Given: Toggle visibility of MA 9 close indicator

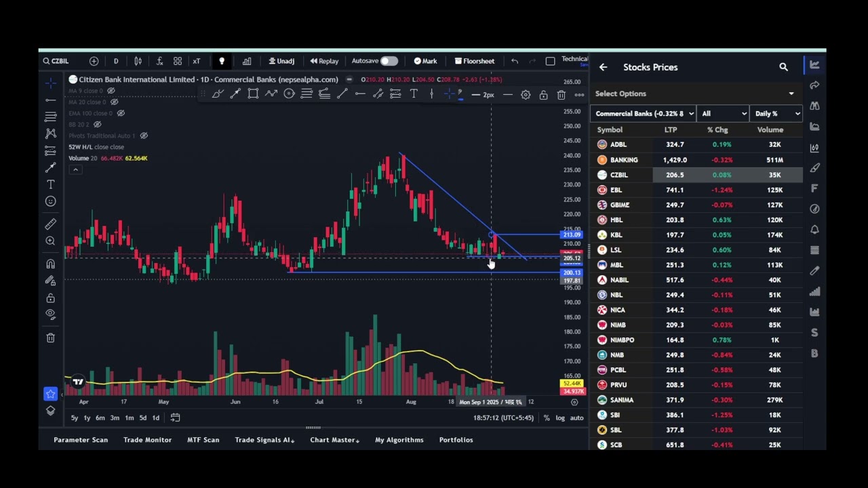Looking at the screenshot, I should (x=111, y=91).
